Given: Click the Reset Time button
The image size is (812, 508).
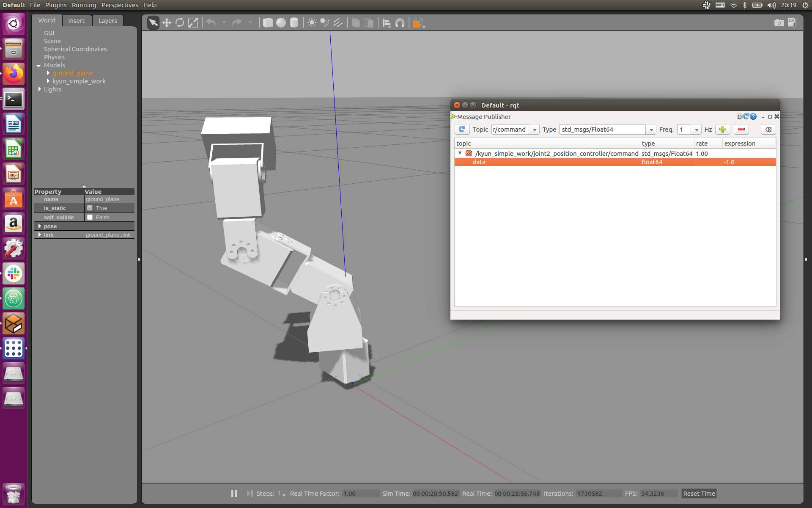Looking at the screenshot, I should coord(699,494).
